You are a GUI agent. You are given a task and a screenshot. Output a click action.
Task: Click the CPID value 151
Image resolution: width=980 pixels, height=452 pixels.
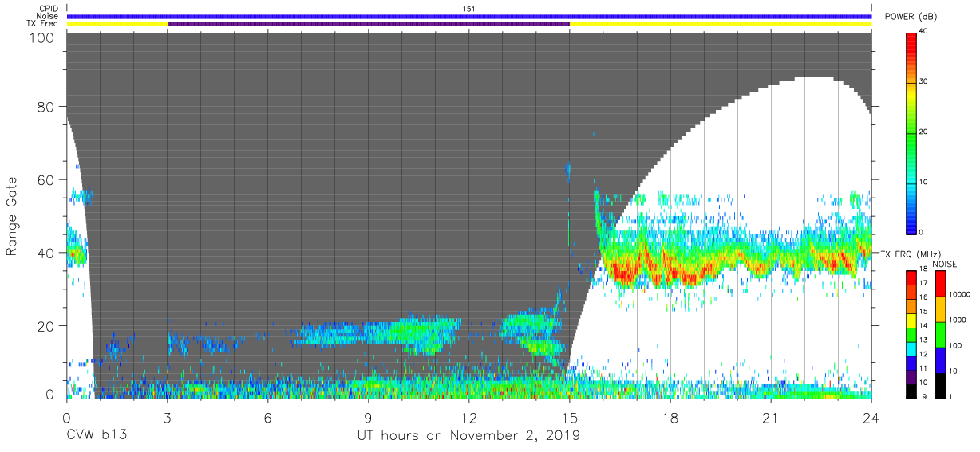point(469,9)
